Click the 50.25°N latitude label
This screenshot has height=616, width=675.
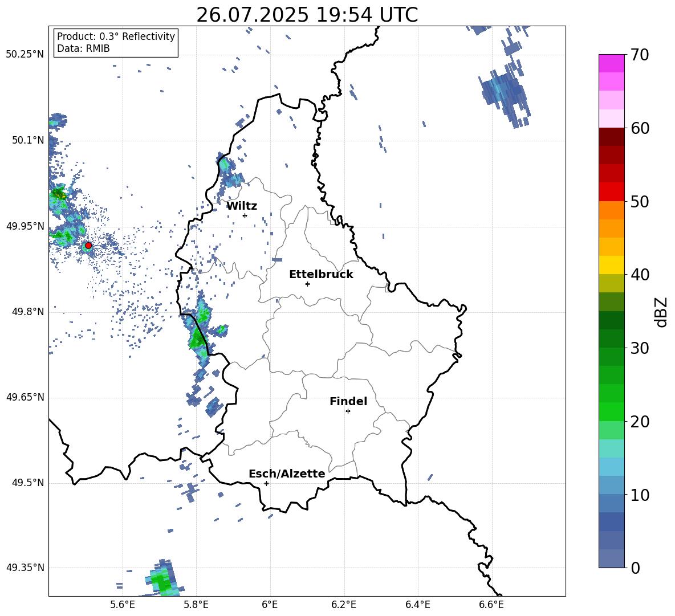point(25,55)
